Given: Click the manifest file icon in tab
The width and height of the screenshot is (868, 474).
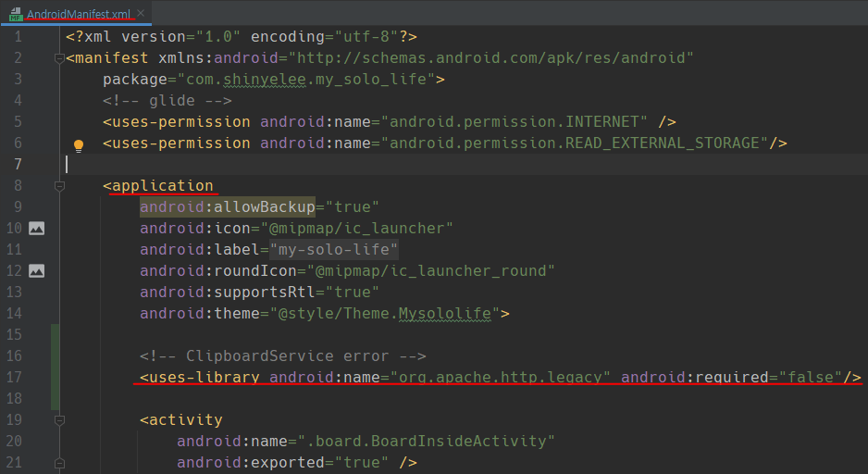Looking at the screenshot, I should point(16,14).
